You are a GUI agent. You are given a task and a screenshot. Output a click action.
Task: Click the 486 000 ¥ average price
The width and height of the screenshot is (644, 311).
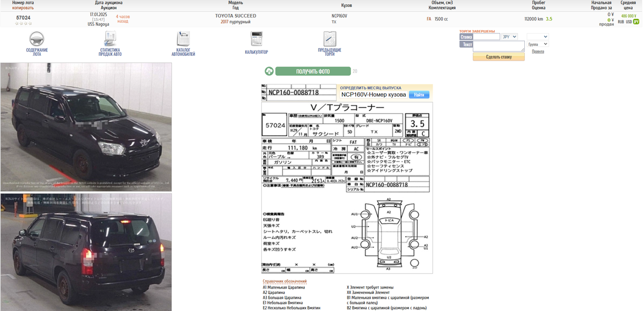628,16
